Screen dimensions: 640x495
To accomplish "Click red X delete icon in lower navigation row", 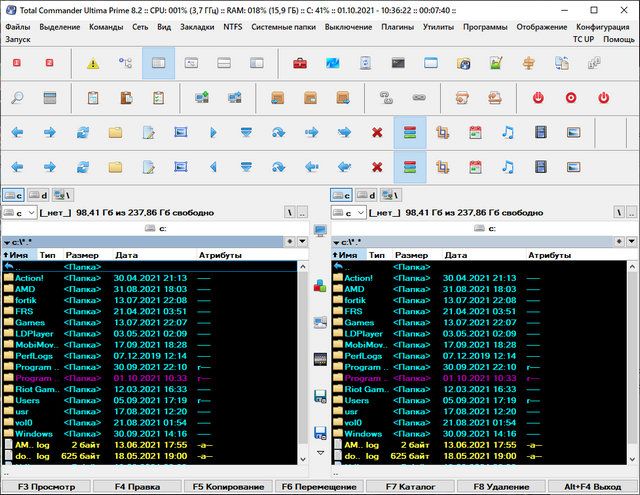I will (377, 167).
